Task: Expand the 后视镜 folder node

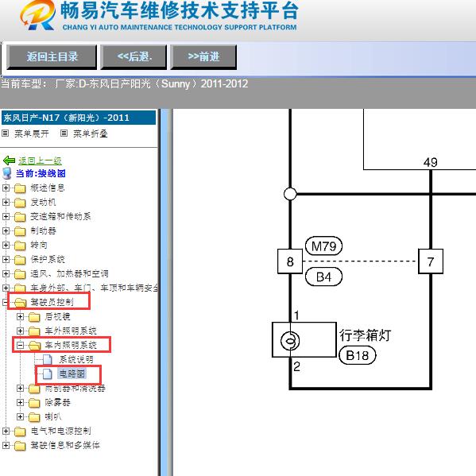Action: [x=20, y=316]
